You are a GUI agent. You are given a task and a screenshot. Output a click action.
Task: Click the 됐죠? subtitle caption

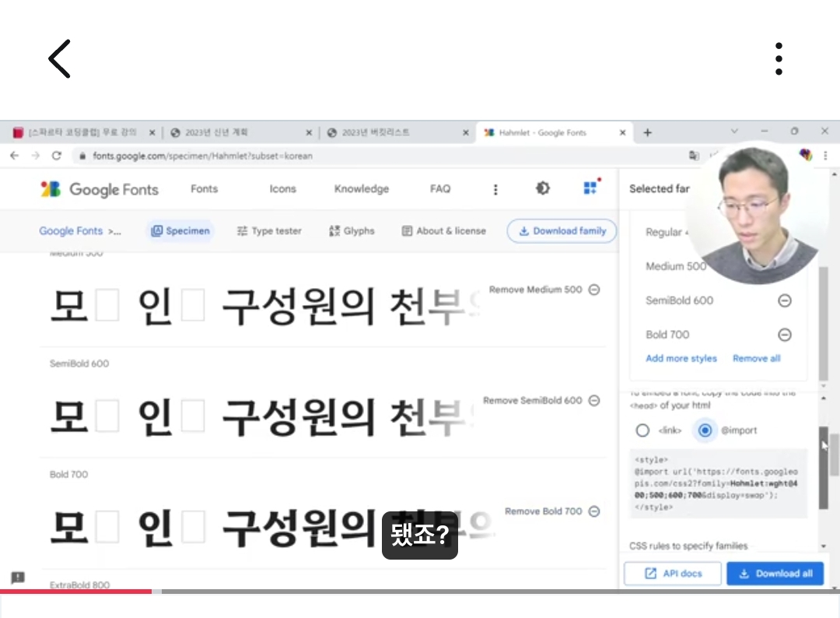(x=419, y=535)
